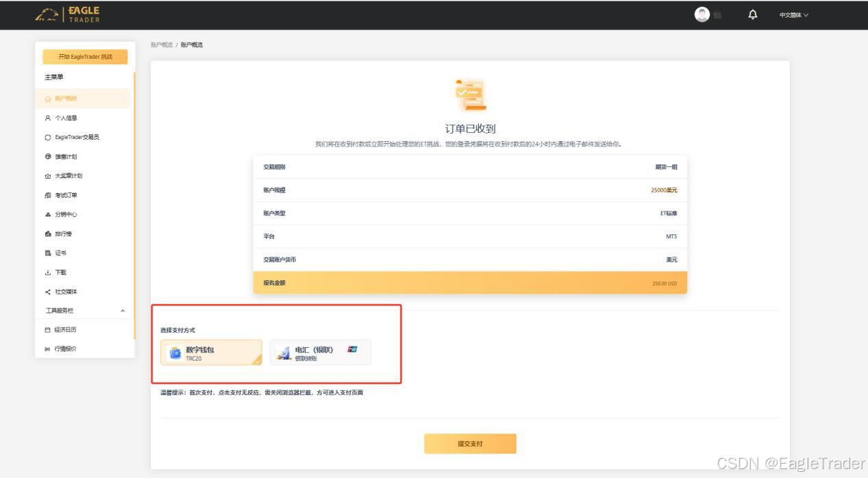Open the notification bell
The height and width of the screenshot is (478, 868).
(753, 14)
